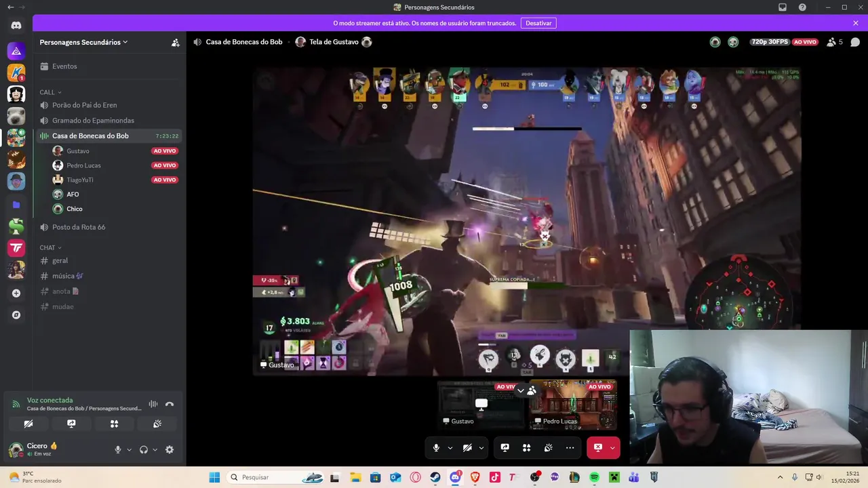Open the Discover servers compass icon

16,315
